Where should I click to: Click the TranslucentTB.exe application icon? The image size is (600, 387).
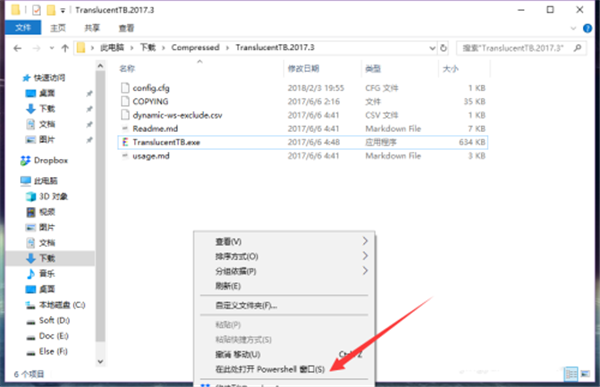[x=125, y=142]
